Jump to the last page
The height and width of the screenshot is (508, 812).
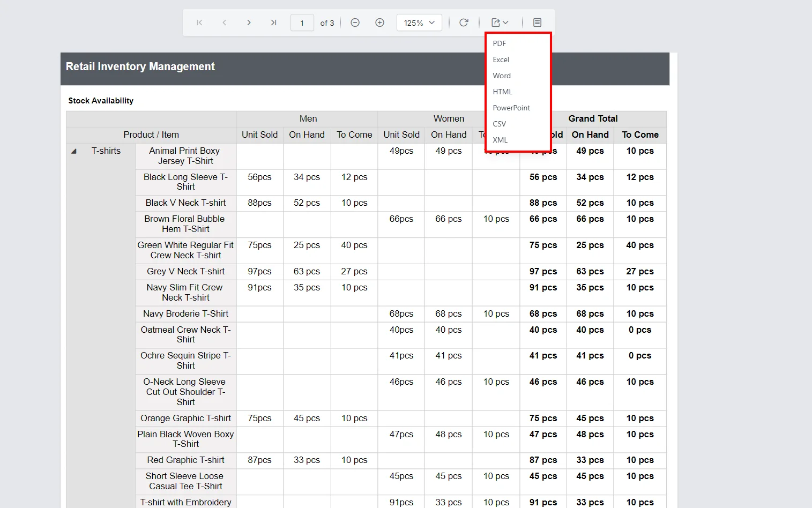(x=273, y=23)
